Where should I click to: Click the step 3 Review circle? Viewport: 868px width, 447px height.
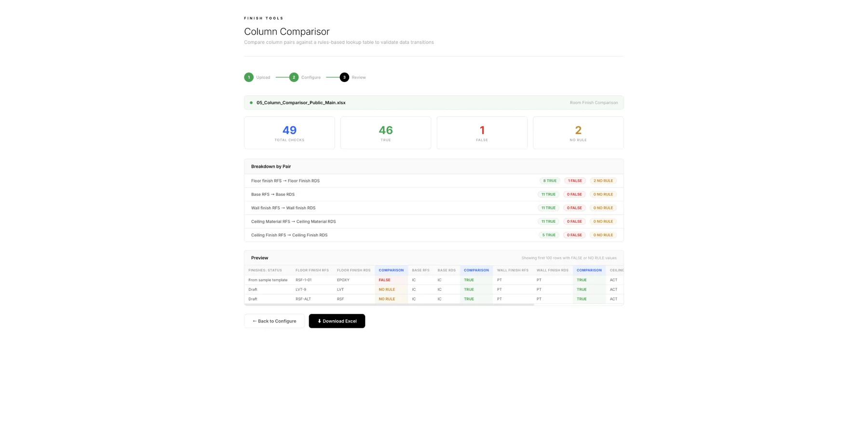click(x=344, y=77)
